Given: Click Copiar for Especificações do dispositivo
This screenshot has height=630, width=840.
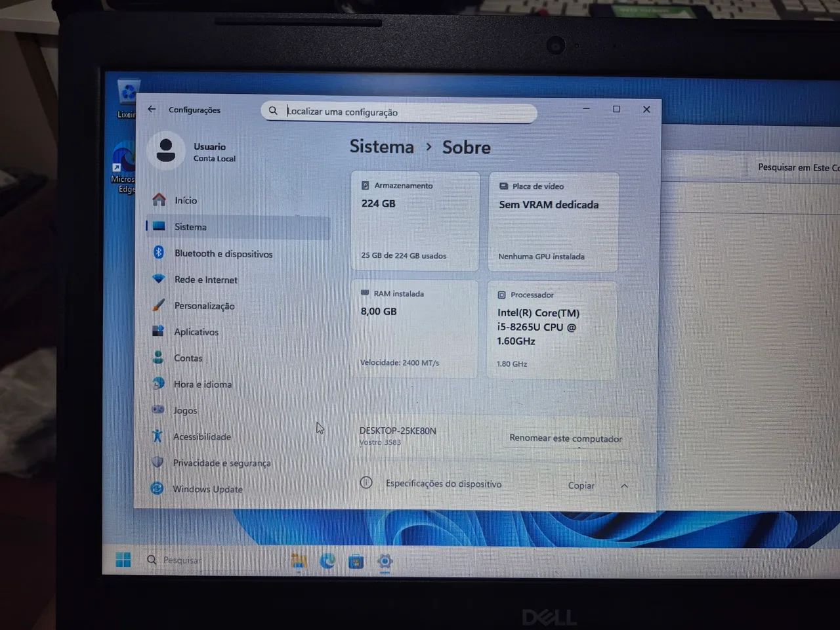Looking at the screenshot, I should [581, 486].
